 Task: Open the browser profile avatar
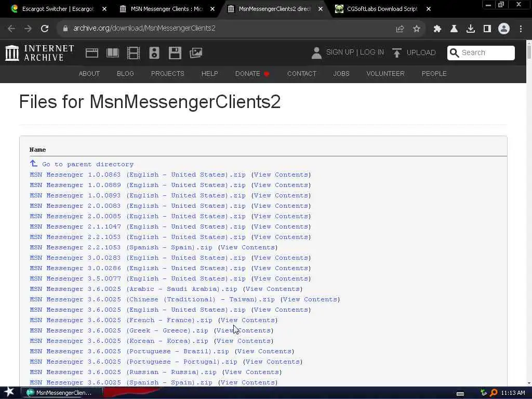[504, 29]
